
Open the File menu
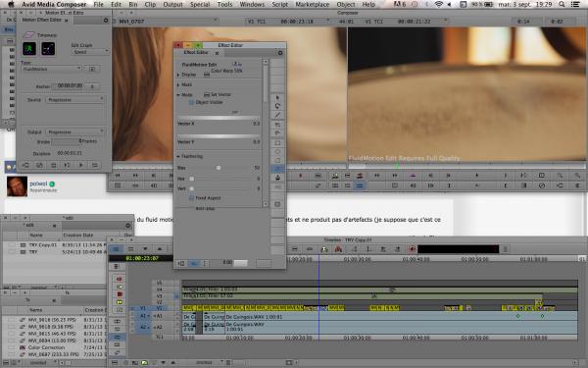point(99,5)
